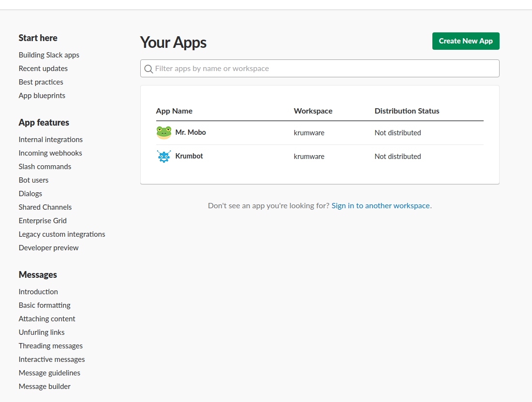Open the Krumbot app
Viewport: 532px width, 402px height.
[189, 156]
